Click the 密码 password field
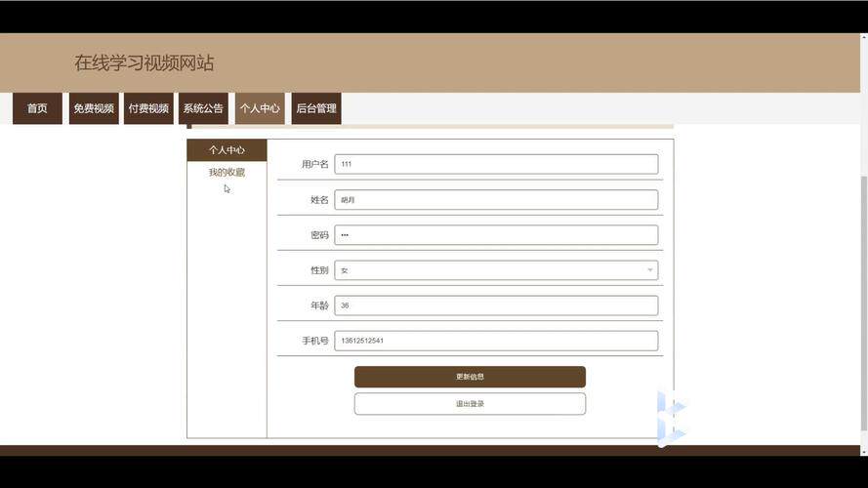 click(x=496, y=234)
